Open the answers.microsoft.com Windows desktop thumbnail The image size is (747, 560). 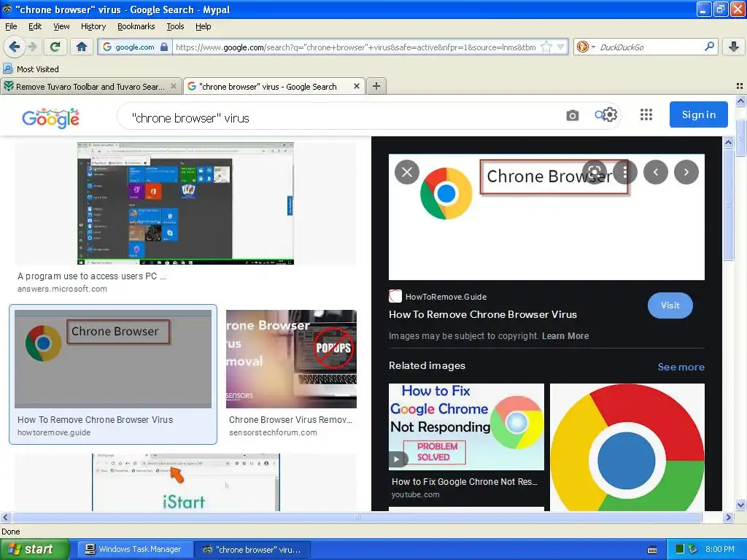[x=186, y=203]
